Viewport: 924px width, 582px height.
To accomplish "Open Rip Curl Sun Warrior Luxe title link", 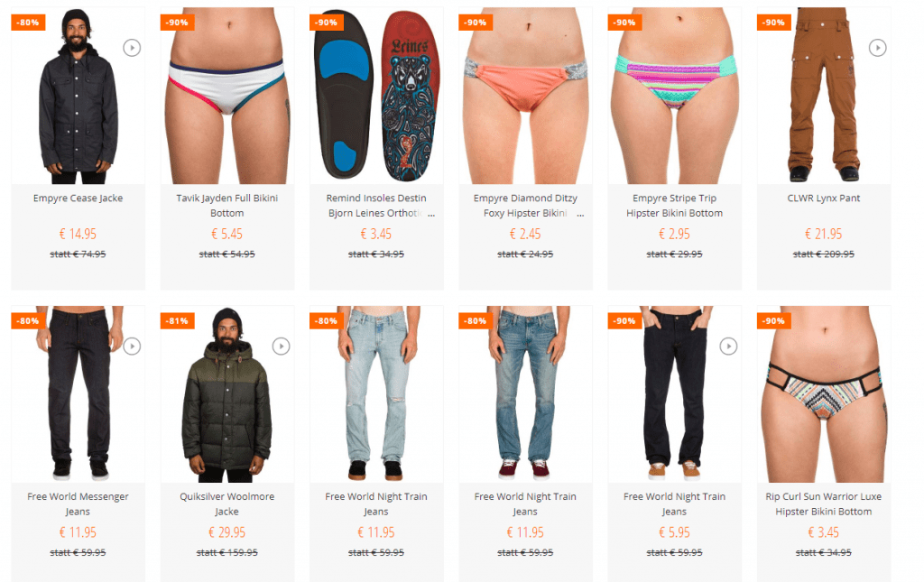I will 823,504.
